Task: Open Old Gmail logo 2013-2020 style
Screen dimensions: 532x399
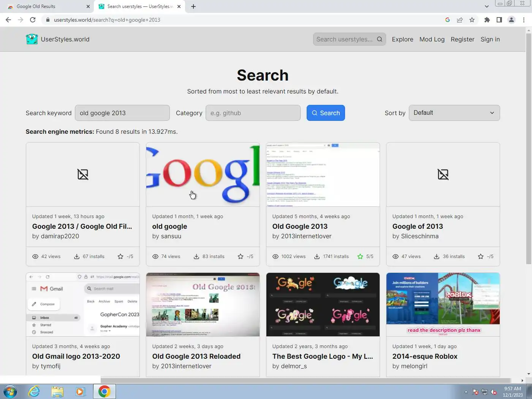Action: [76, 356]
